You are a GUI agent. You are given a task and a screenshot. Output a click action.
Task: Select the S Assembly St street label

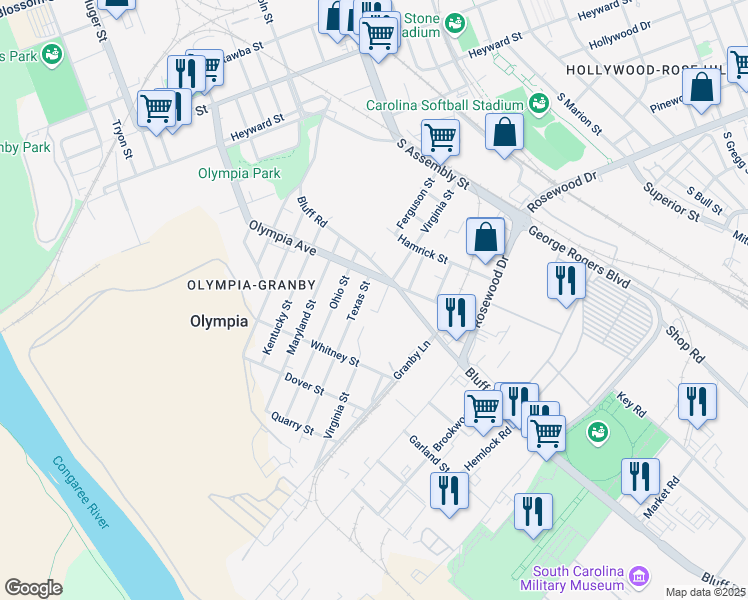(433, 164)
